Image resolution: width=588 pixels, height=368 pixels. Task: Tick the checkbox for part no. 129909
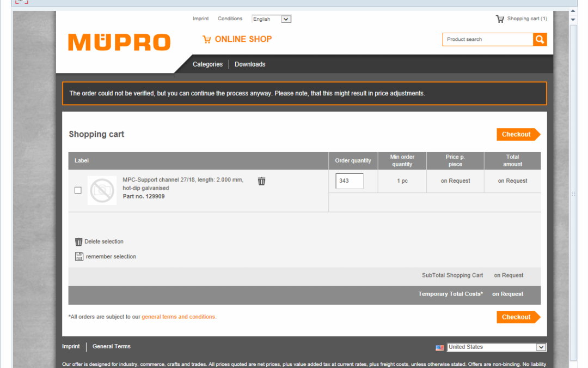78,190
